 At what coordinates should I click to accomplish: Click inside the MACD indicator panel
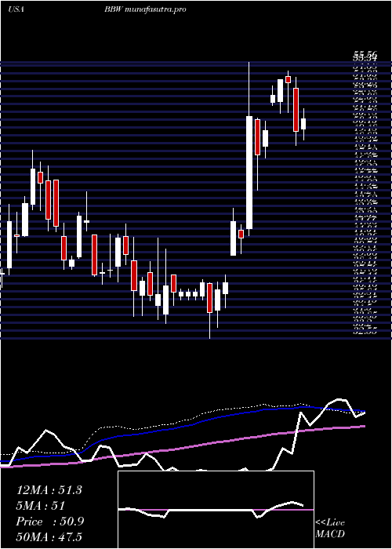[x=216, y=510]
